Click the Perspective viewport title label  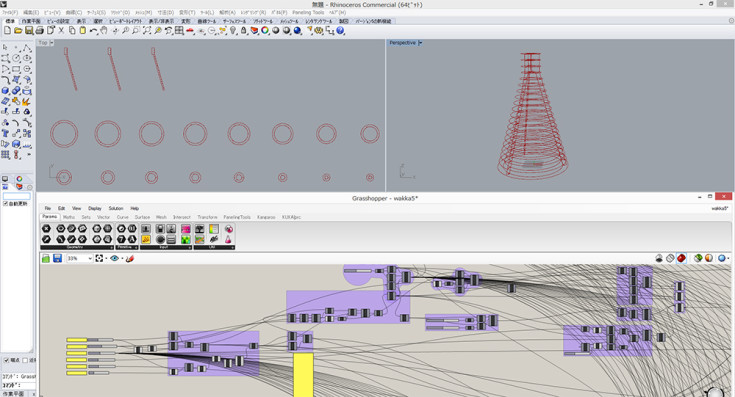403,43
